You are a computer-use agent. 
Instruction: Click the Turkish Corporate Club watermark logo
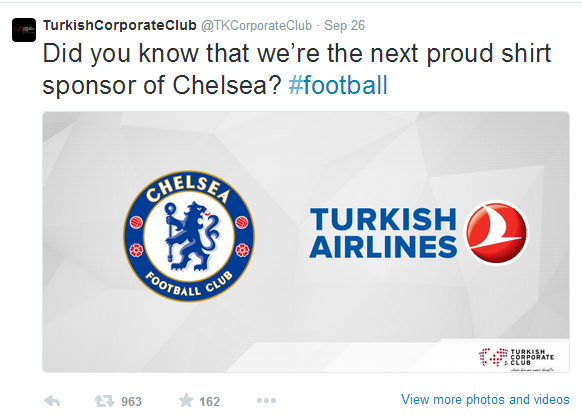(x=517, y=359)
